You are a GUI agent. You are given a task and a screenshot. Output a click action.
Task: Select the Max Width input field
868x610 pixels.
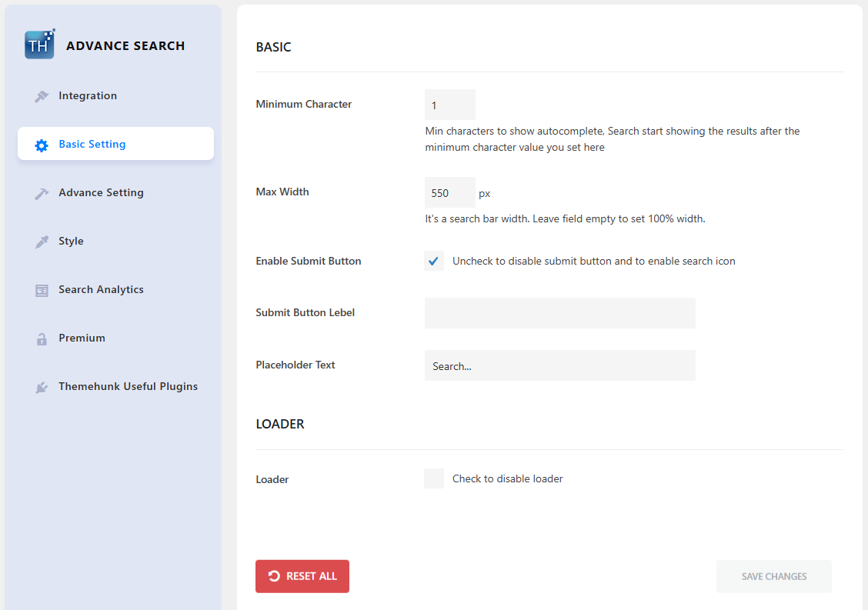coord(449,192)
